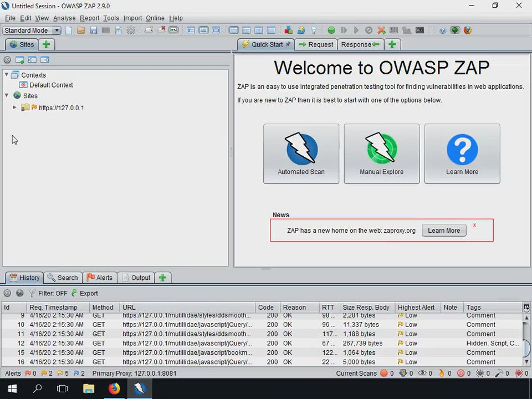532x399 pixels.
Task: Click the Drop request bin icon
Action: [369, 30]
